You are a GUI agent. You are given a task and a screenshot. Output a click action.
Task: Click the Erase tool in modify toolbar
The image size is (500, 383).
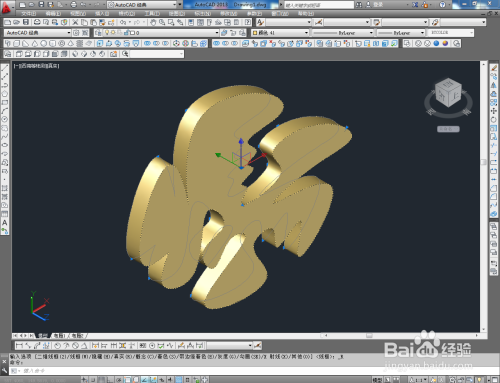click(x=494, y=68)
